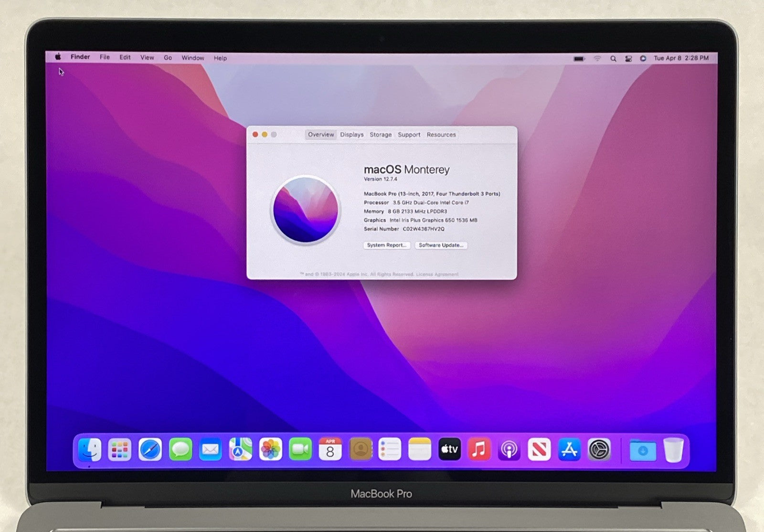Open System Preferences from the Dock
This screenshot has height=532, width=764.
click(x=599, y=449)
